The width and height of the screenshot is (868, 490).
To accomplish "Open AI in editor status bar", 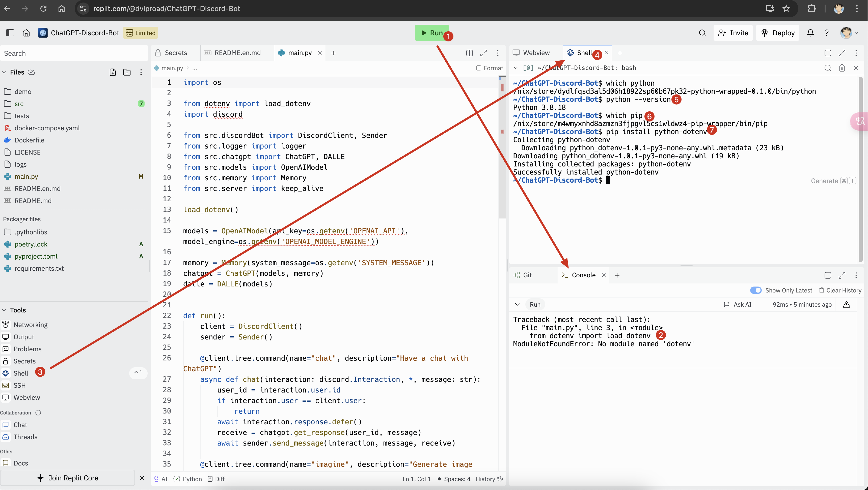I will (x=161, y=479).
